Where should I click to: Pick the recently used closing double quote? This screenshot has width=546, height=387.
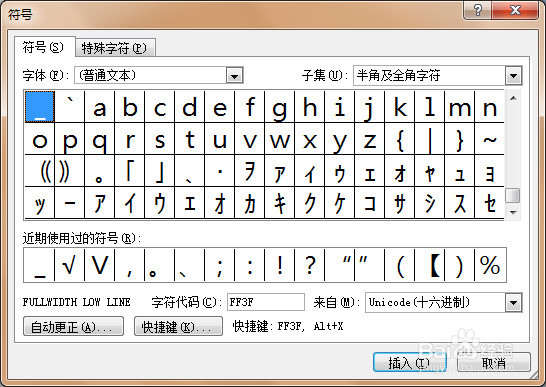369,265
